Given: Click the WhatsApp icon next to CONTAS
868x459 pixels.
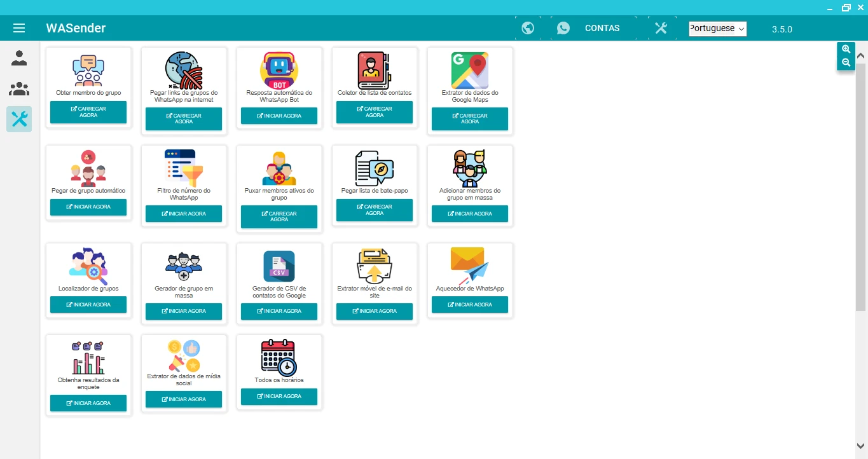Looking at the screenshot, I should 563,28.
